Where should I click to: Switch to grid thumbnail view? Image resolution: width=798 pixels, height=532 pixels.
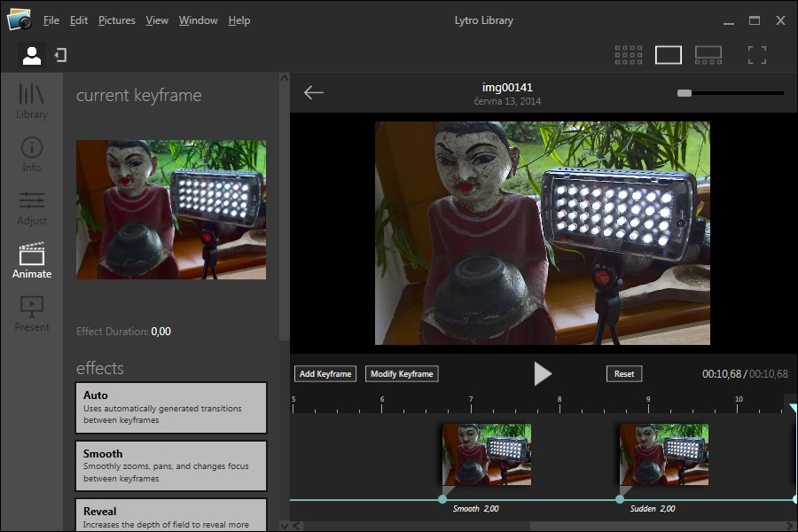(x=629, y=55)
